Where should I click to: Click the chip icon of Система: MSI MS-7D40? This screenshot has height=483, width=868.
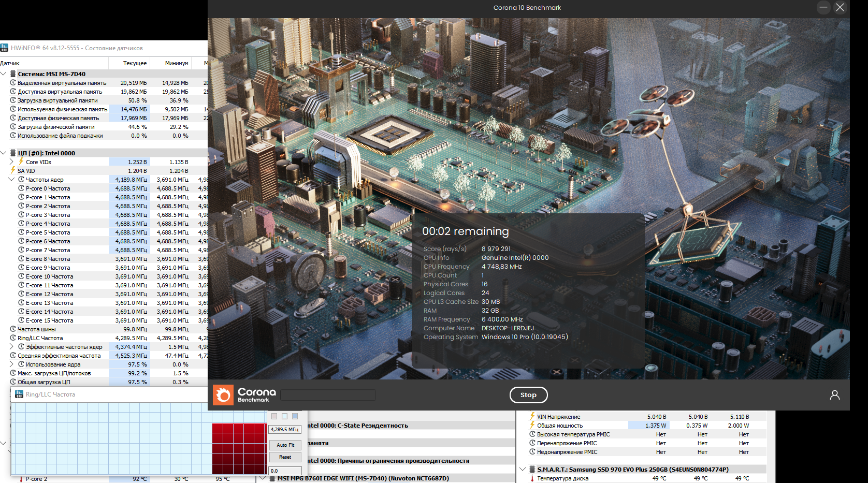point(13,74)
